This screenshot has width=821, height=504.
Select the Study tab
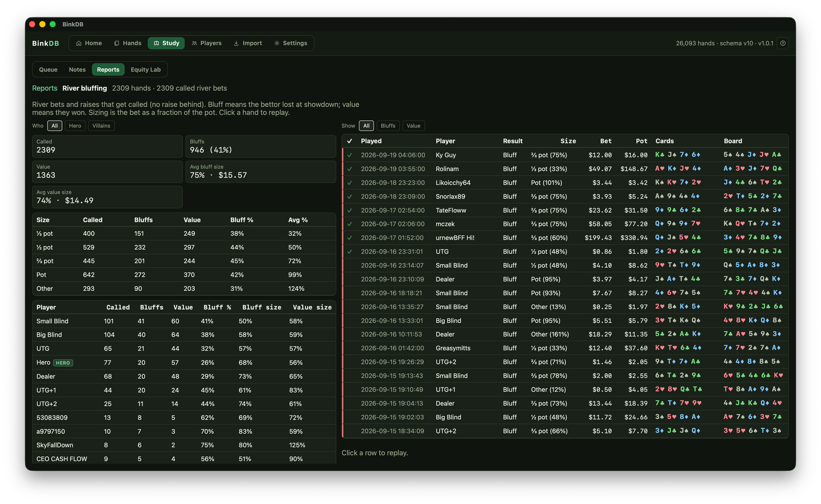point(166,44)
